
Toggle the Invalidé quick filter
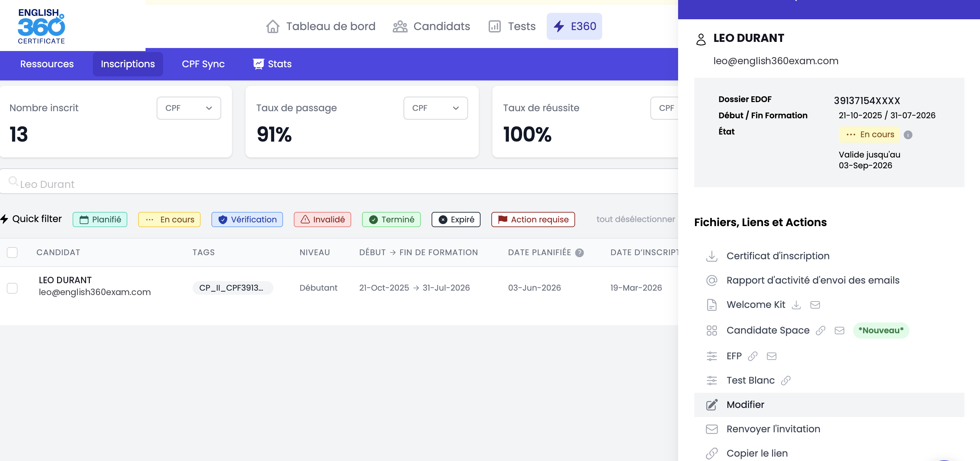tap(323, 219)
